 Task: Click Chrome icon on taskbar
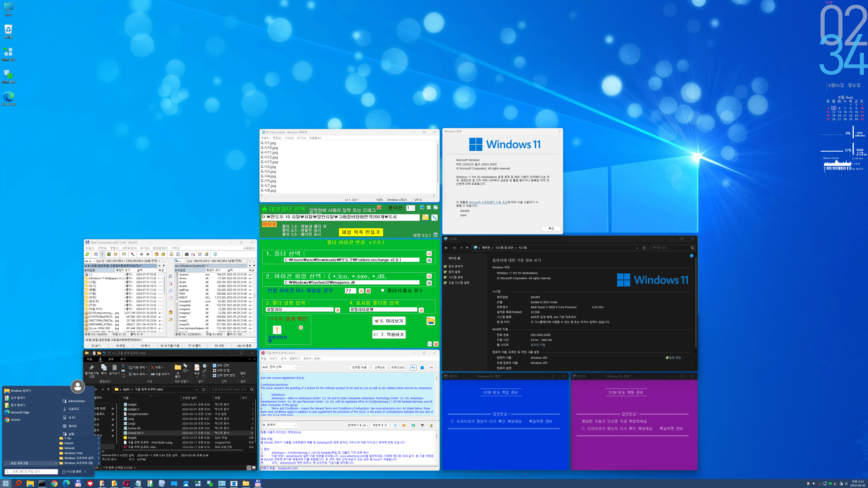[54, 484]
